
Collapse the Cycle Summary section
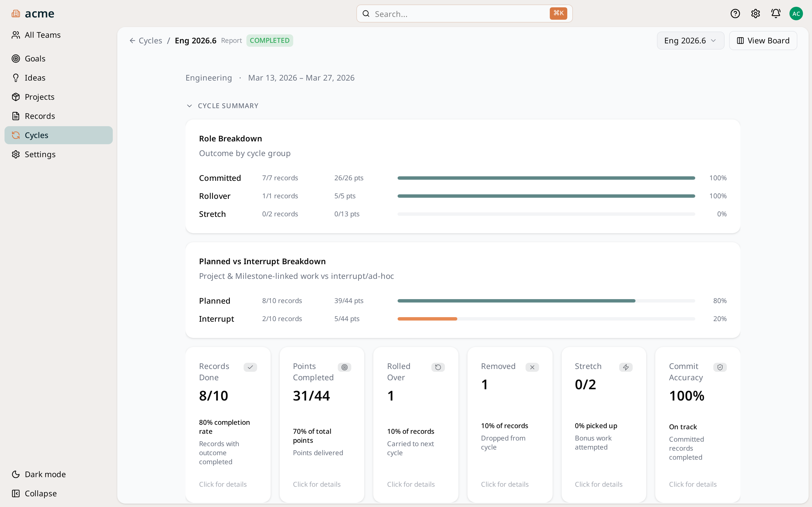pos(189,106)
